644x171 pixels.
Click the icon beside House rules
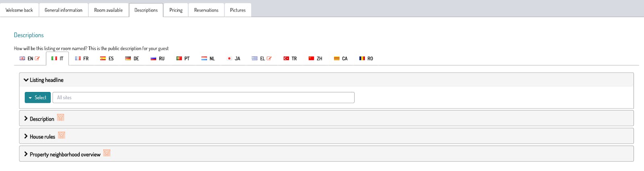pos(62,135)
